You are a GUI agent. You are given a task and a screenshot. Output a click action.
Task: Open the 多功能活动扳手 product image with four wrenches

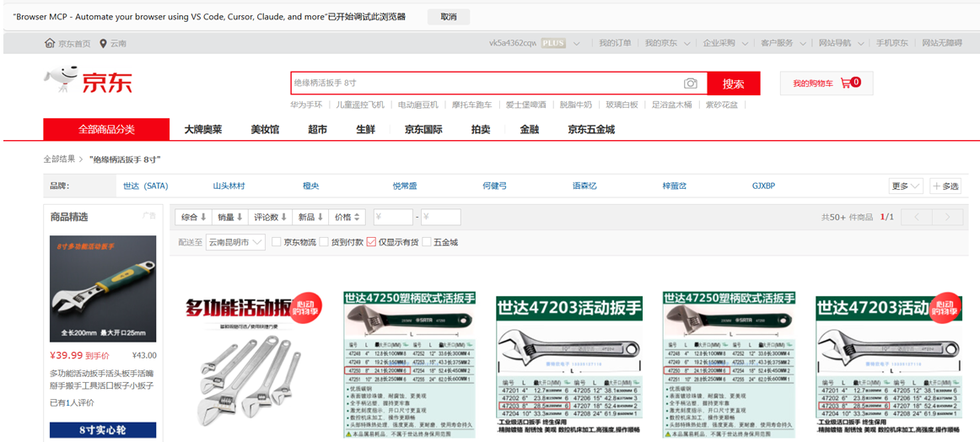tap(254, 364)
